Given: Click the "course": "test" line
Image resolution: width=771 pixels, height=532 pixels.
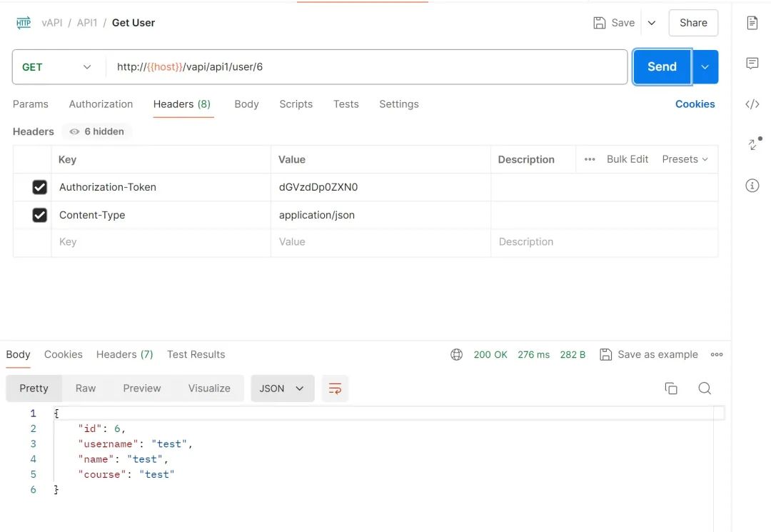Looking at the screenshot, I should (126, 474).
